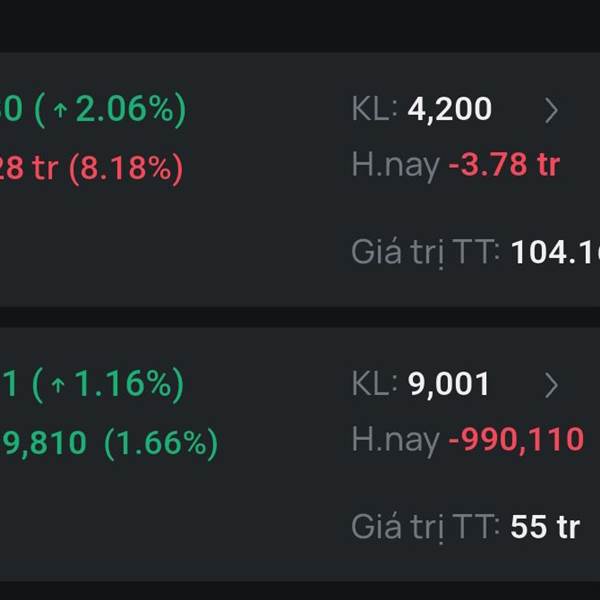The height and width of the screenshot is (600, 600).
Task: Tap the 55 tr market value figure
Action: 545,527
